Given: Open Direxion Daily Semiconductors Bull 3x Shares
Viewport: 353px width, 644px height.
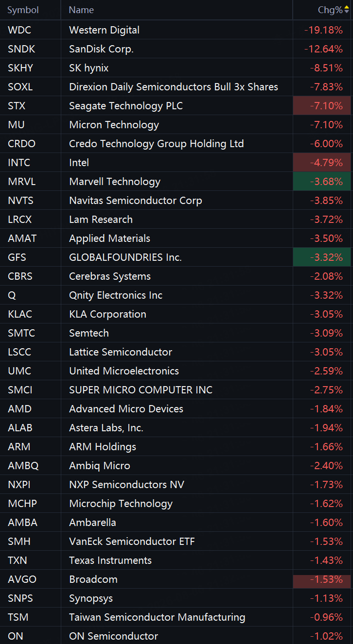Looking at the screenshot, I should pos(176,86).
